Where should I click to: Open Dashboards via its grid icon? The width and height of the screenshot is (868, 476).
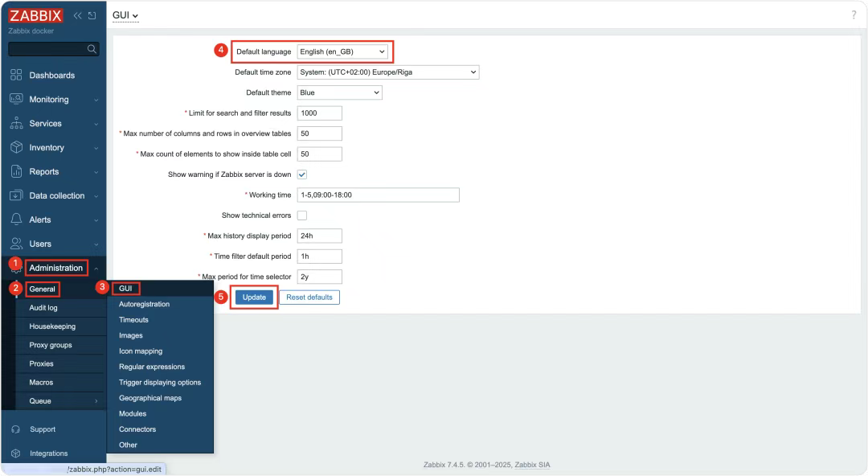point(16,75)
